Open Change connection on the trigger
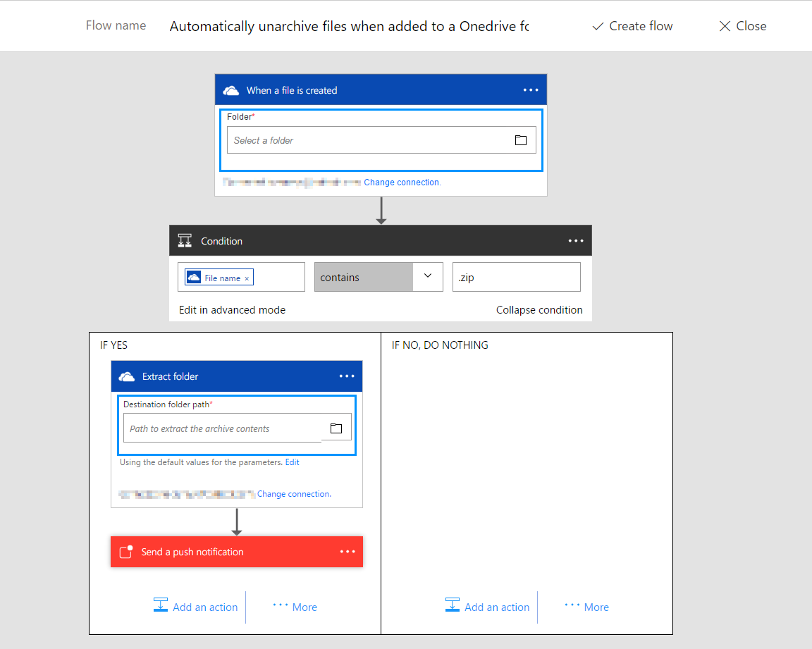Image resolution: width=812 pixels, height=649 pixels. point(402,182)
